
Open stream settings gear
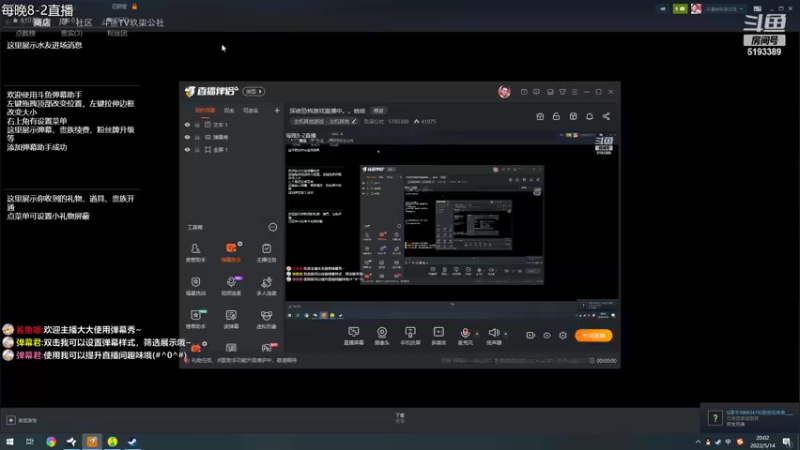[x=563, y=335]
